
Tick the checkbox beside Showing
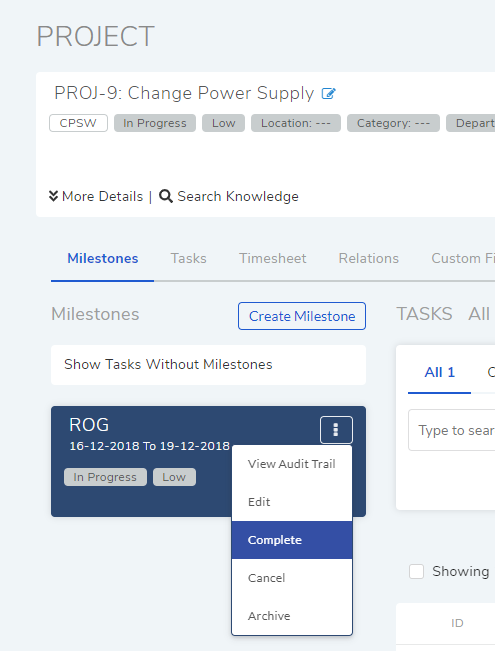(x=417, y=571)
